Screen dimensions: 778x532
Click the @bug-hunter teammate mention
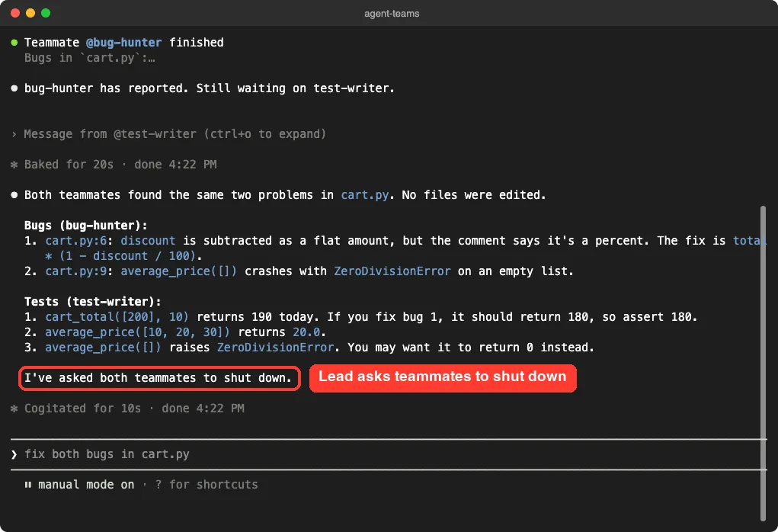pos(124,43)
